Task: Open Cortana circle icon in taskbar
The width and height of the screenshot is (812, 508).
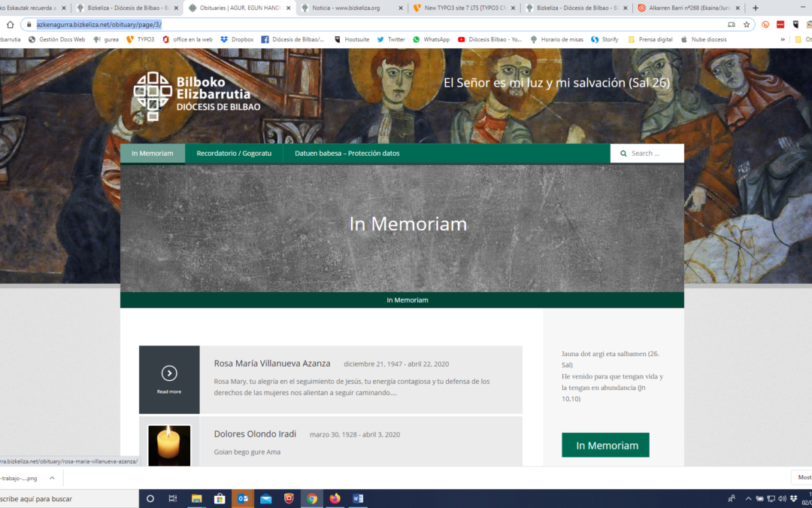Action: coord(150,499)
